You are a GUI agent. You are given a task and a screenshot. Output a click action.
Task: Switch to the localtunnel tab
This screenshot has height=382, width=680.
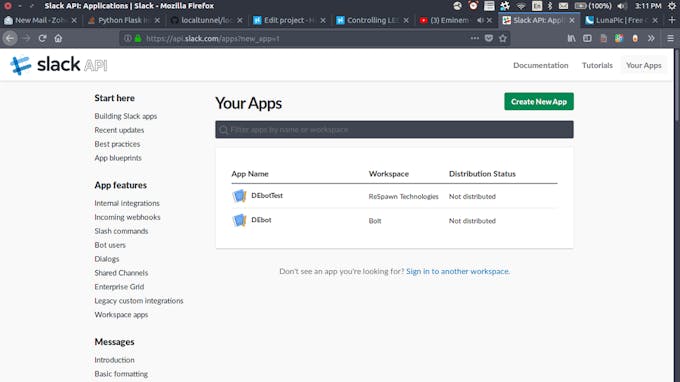[207, 20]
